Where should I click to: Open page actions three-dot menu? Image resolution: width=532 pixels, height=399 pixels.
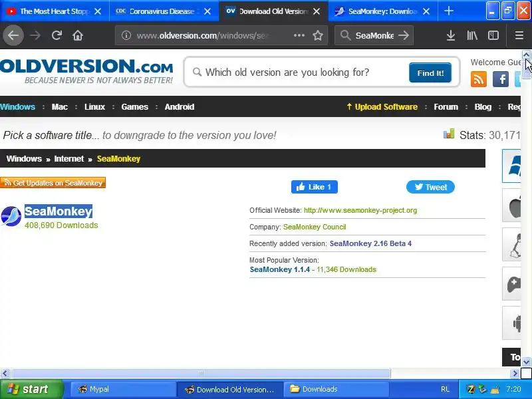tap(299, 35)
